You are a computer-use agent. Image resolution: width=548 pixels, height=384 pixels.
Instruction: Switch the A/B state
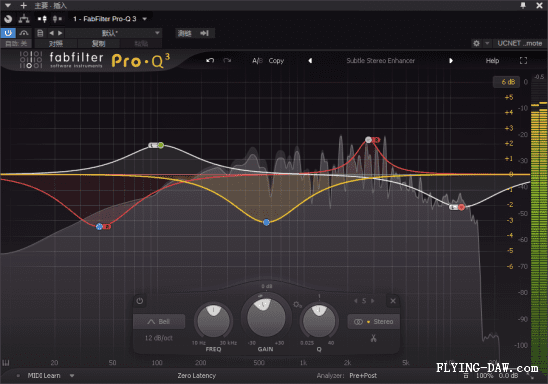pyautogui.click(x=257, y=60)
